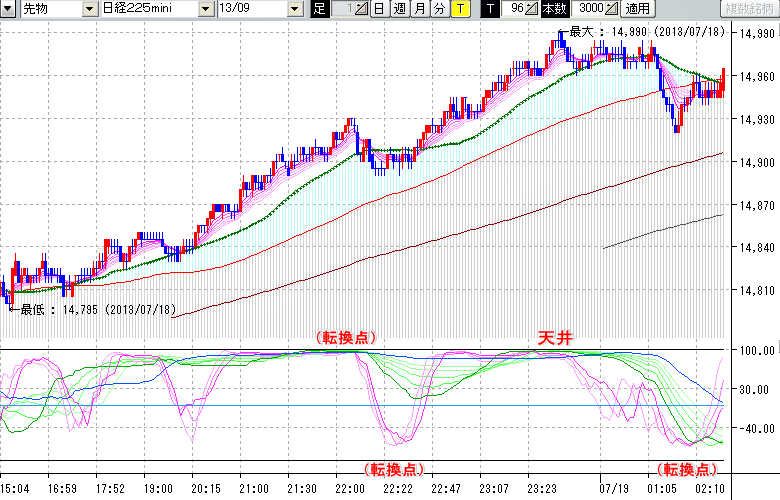Image resolution: width=780 pixels, height=500 pixels.
Task: Switch to 分 minute bars
Action: point(439,9)
